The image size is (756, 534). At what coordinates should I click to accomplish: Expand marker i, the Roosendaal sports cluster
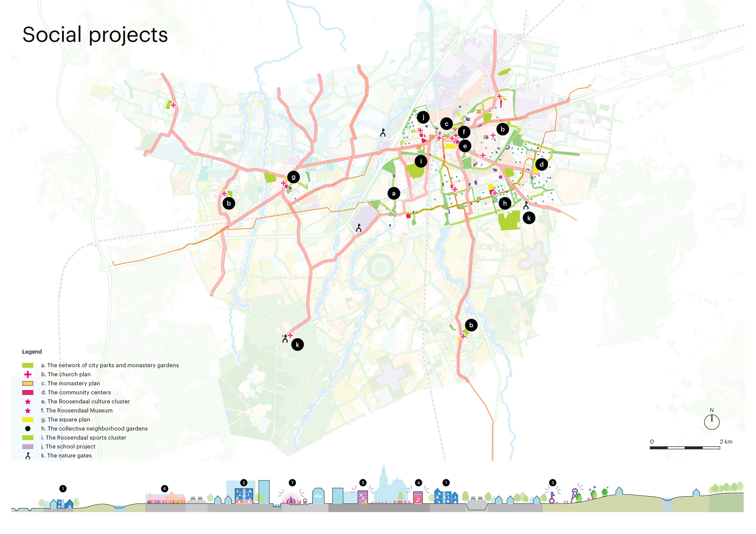click(421, 160)
